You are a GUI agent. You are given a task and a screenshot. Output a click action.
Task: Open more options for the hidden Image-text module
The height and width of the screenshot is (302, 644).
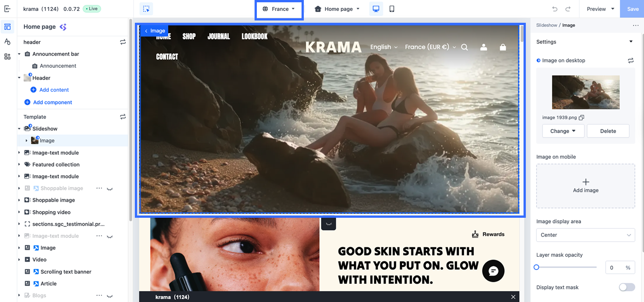click(99, 236)
